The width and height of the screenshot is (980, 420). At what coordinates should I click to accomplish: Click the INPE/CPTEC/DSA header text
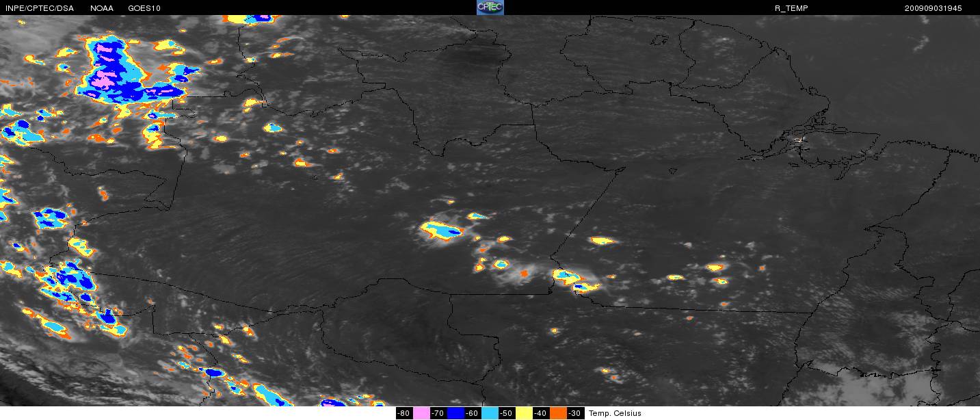[x=40, y=8]
